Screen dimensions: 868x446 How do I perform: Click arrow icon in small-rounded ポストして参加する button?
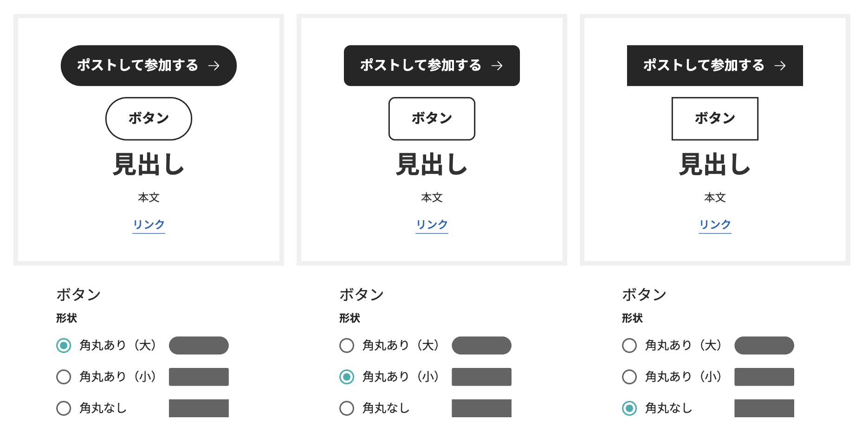pos(497,66)
